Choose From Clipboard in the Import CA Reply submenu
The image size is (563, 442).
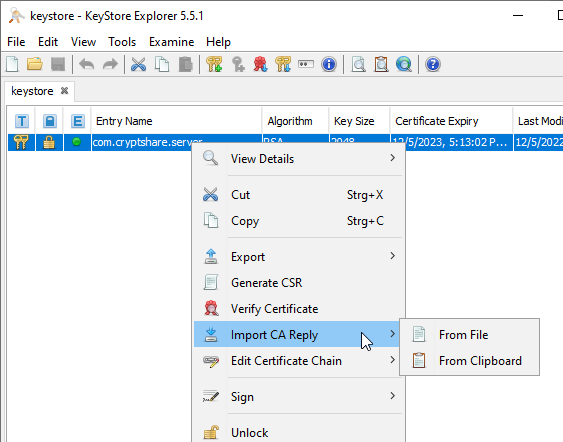470,360
